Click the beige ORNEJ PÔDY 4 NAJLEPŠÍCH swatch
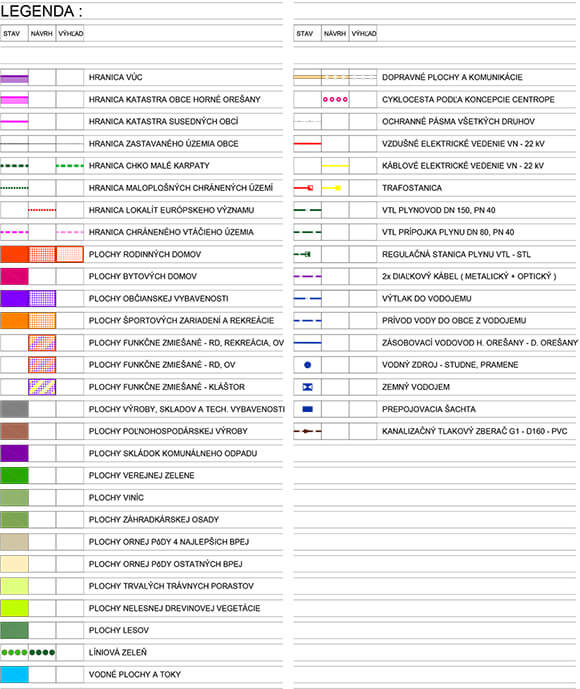Screen dimensions: 580x689 14,542
